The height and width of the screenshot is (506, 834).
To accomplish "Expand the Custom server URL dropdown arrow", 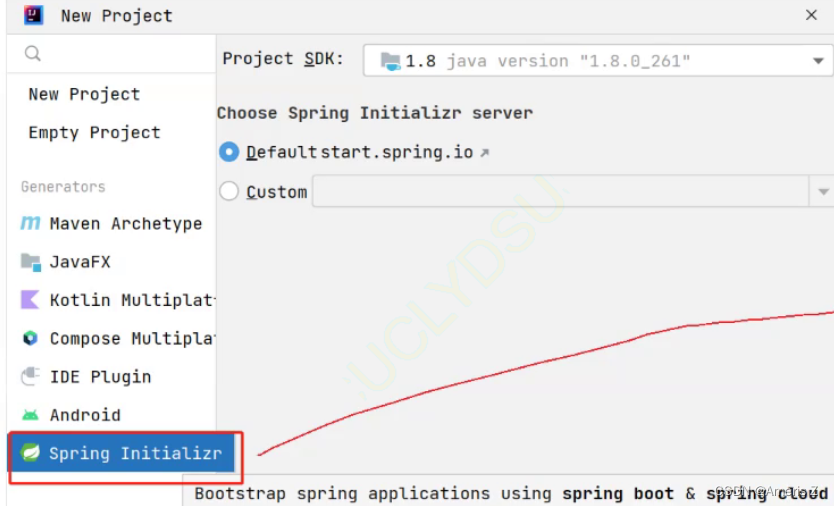I will pos(823,192).
